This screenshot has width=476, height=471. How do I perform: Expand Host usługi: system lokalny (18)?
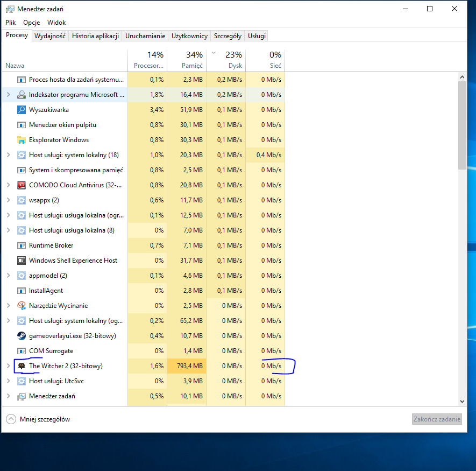coord(9,155)
